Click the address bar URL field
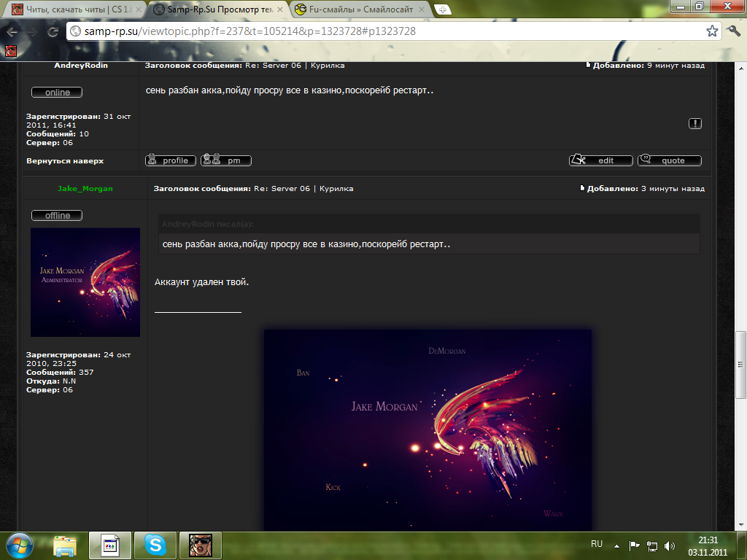747x560 pixels. [x=387, y=32]
